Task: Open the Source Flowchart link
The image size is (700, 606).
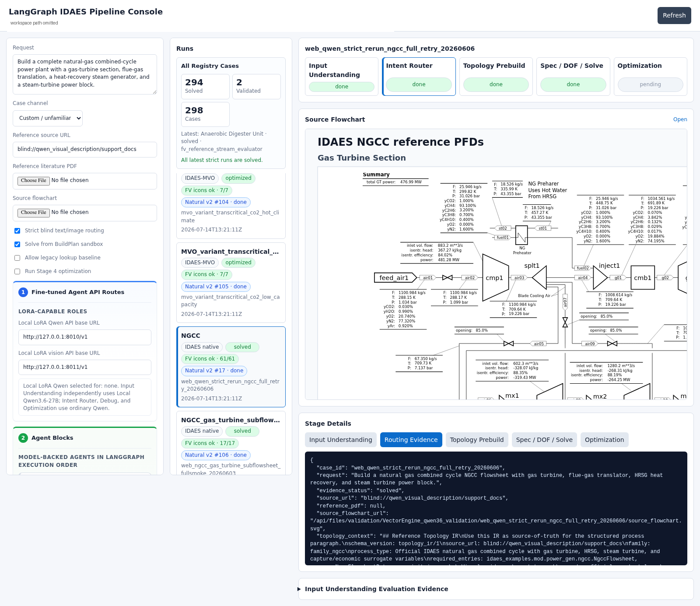Action: tap(680, 119)
